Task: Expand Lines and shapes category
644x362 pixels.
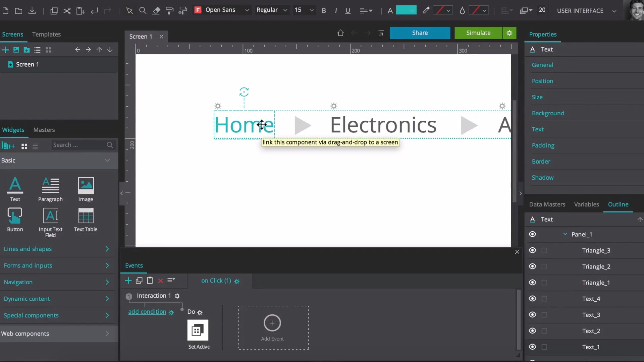Action: click(57, 249)
